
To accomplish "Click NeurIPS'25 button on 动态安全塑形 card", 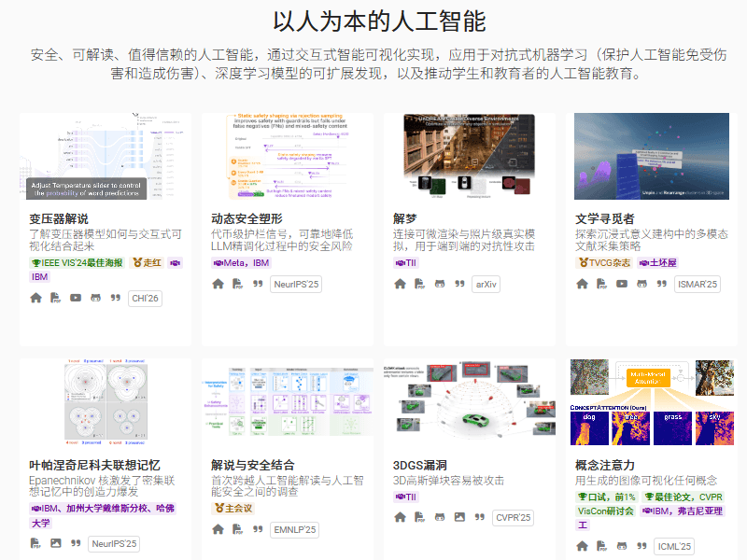I will [296, 285].
